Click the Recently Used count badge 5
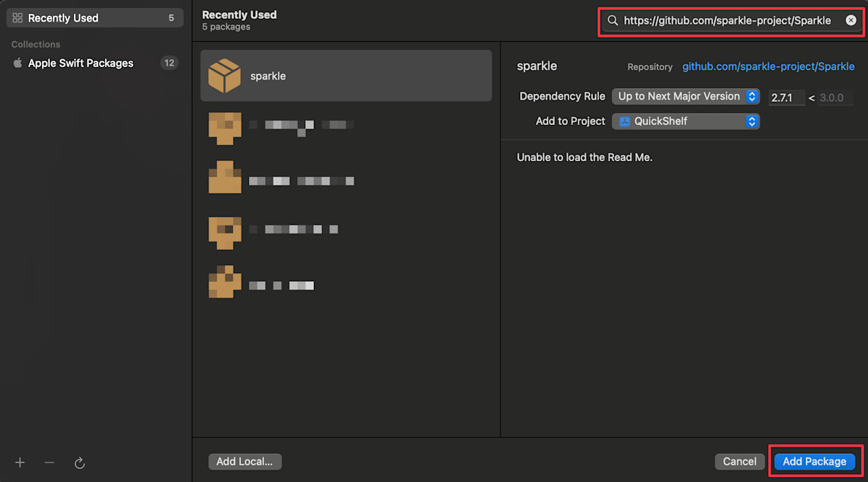The width and height of the screenshot is (868, 482). 171,18
